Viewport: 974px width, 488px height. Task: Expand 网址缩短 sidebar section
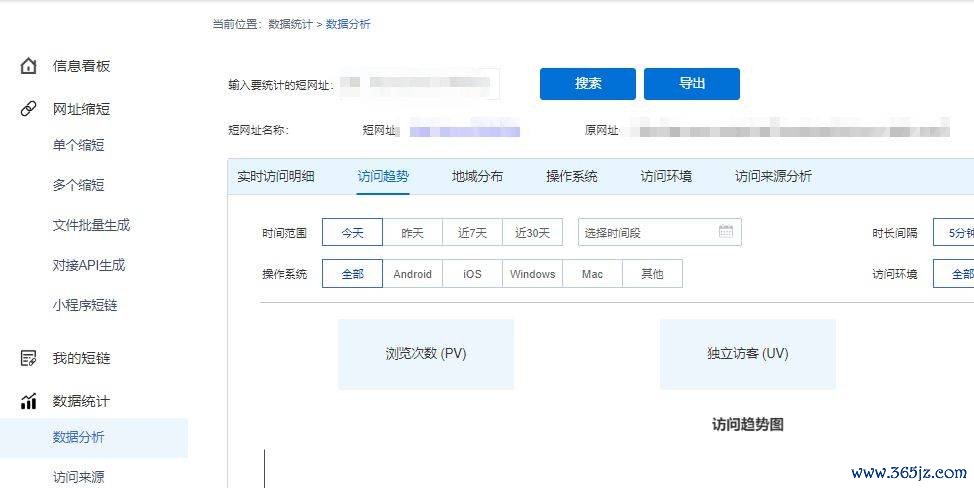coord(81,109)
